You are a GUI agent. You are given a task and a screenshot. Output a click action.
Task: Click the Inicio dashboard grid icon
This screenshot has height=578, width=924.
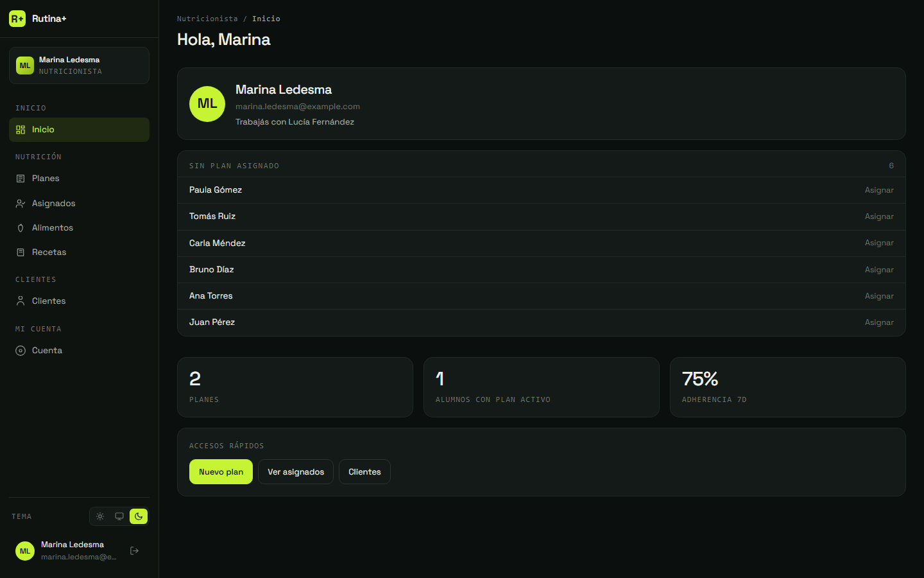click(x=21, y=130)
